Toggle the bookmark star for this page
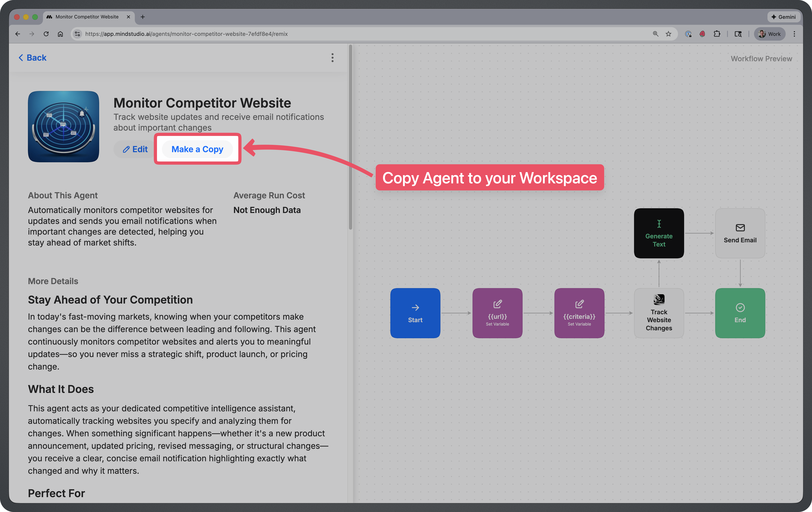The height and width of the screenshot is (512, 812). [668, 34]
